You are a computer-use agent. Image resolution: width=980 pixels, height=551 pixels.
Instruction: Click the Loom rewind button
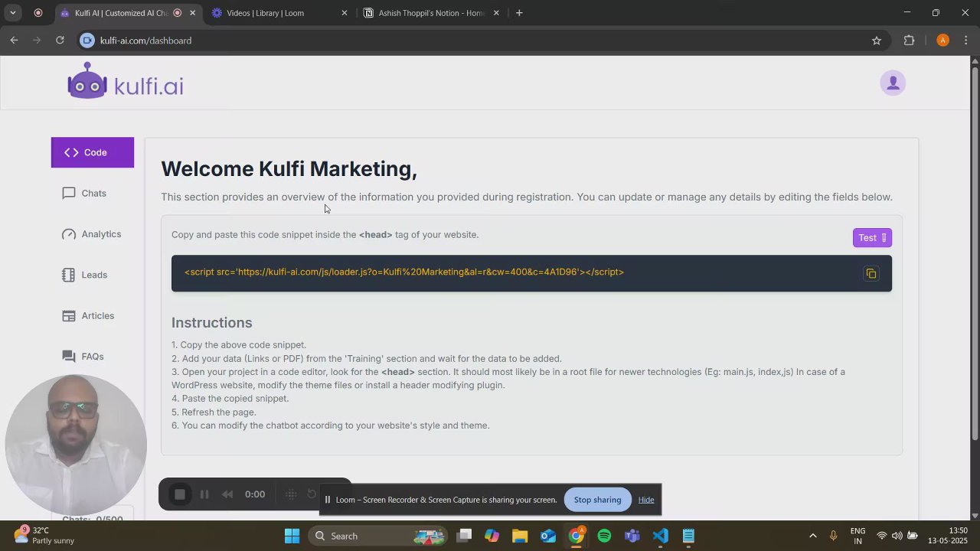227,494
